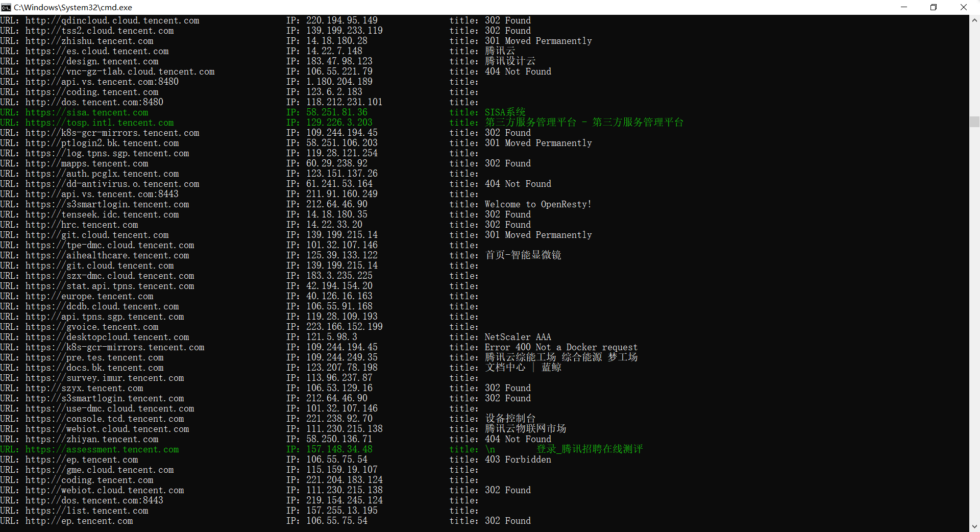
Task: Click title Error 400 Not a Docker request
Action: click(561, 347)
